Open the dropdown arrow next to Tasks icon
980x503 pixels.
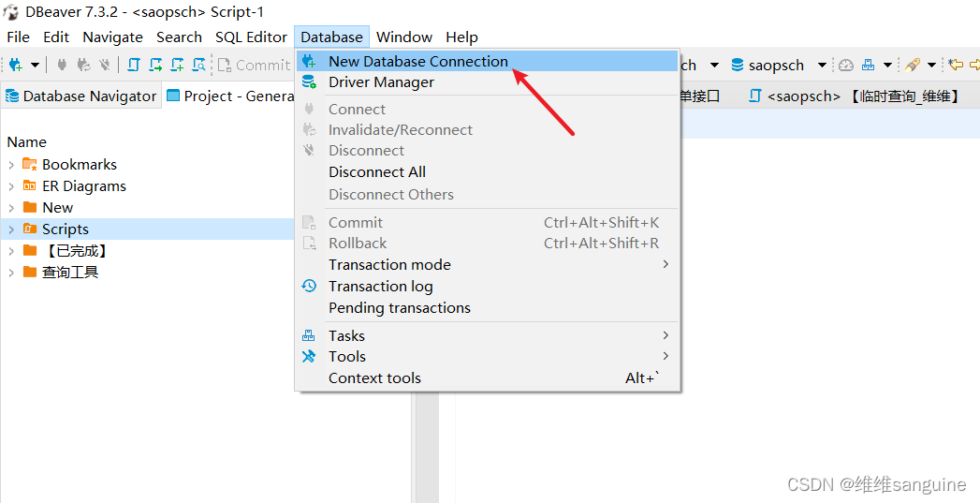point(887,65)
